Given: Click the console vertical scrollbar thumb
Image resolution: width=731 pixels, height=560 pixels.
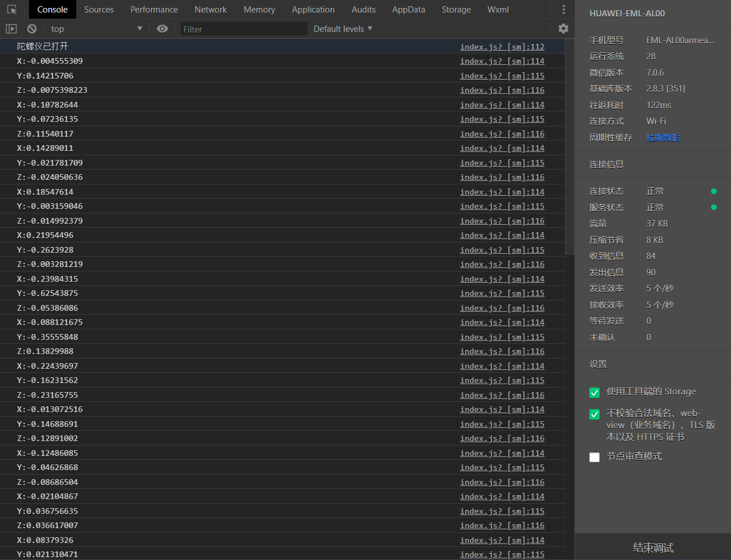Looking at the screenshot, I should [x=569, y=146].
